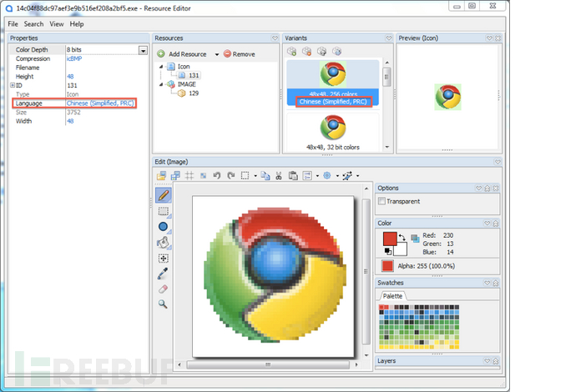This screenshot has width=576, height=392.
Task: Paste with the clipboard icon
Action: (x=293, y=176)
